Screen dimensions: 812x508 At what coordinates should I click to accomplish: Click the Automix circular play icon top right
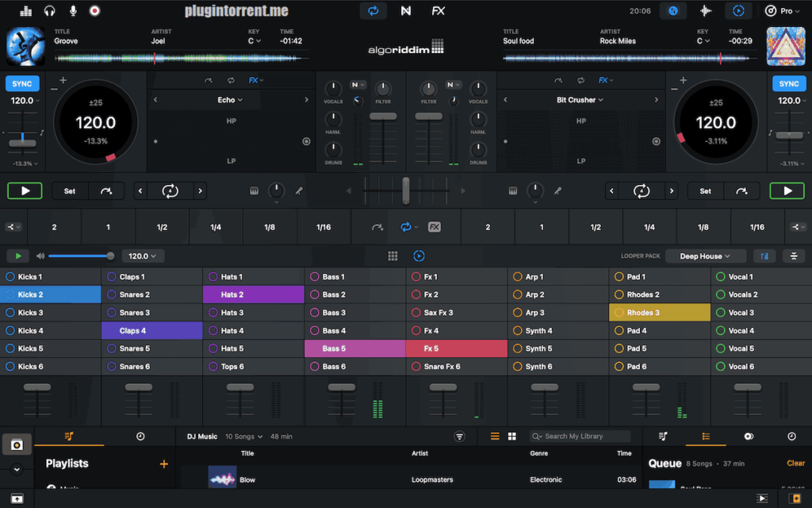point(738,11)
